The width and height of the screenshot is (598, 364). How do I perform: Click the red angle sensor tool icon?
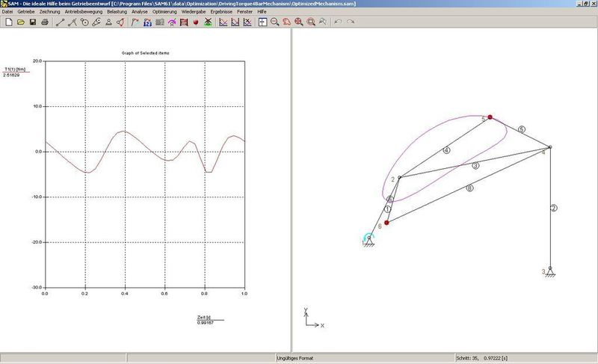[120, 22]
